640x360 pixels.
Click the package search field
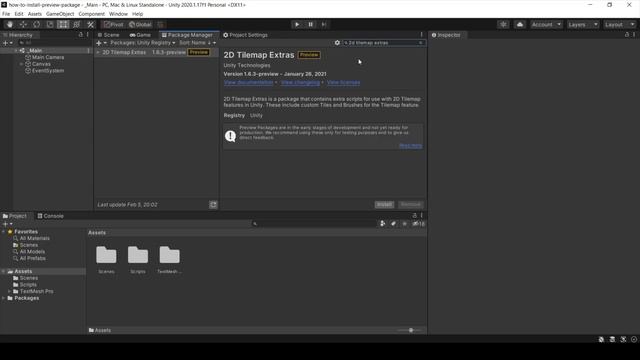click(383, 43)
